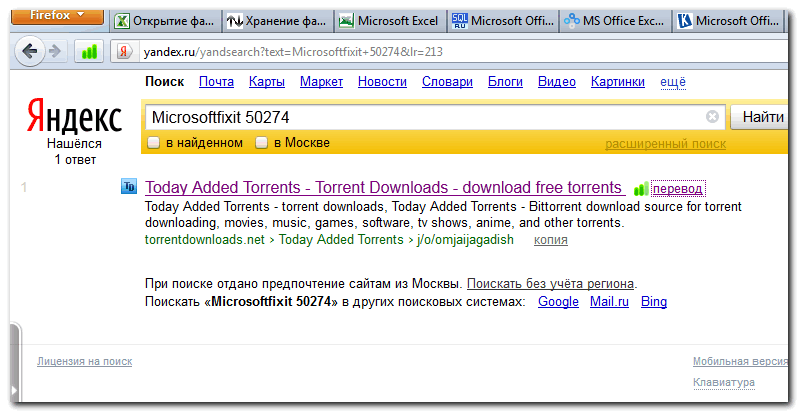This screenshot has width=799, height=413.
Task: Open the torrentdownloads.net green URL
Action: coord(205,240)
